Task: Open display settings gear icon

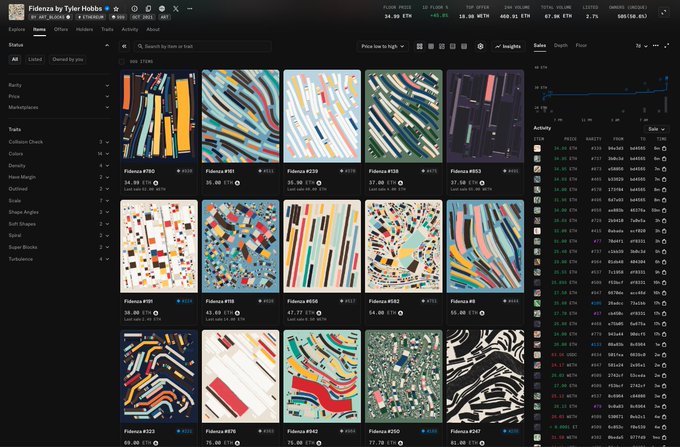Action: coord(481,46)
